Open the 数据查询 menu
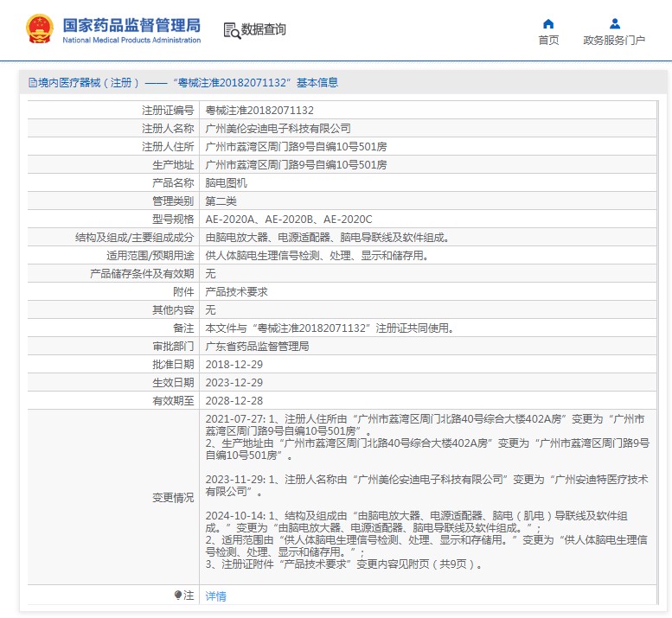 tap(263, 29)
